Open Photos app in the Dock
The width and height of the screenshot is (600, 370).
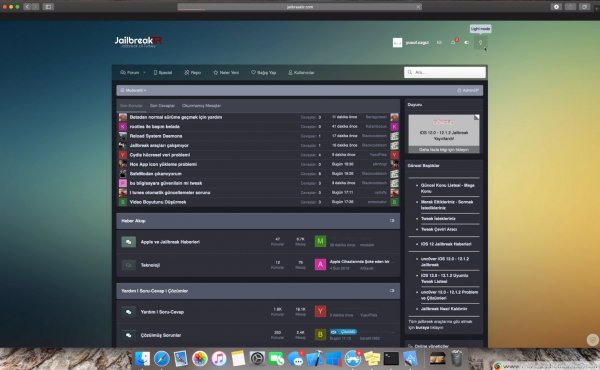point(200,359)
